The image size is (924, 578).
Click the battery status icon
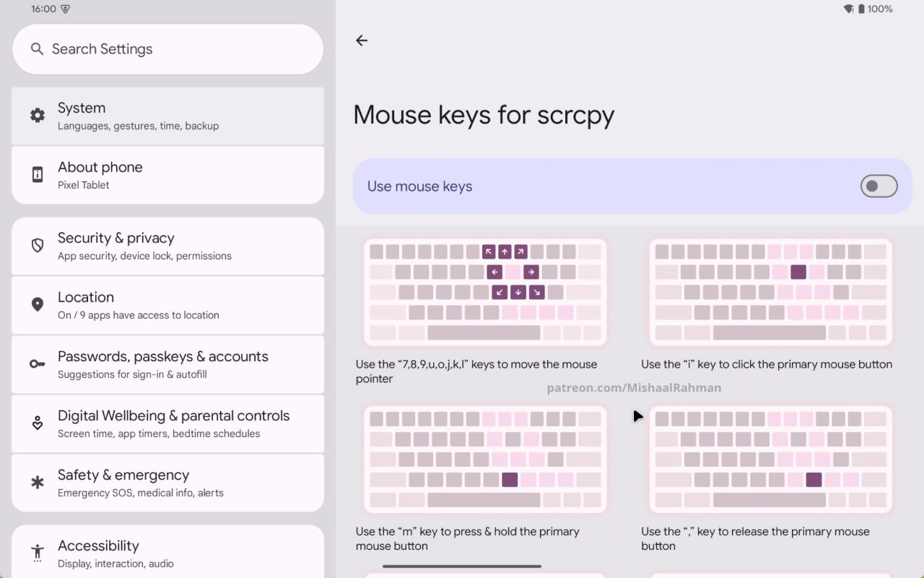[x=861, y=9]
